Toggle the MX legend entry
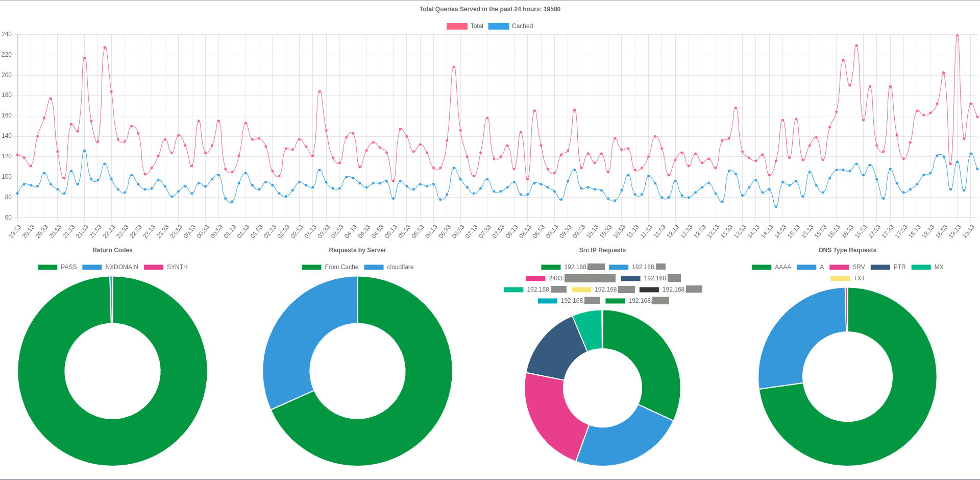 (x=927, y=267)
